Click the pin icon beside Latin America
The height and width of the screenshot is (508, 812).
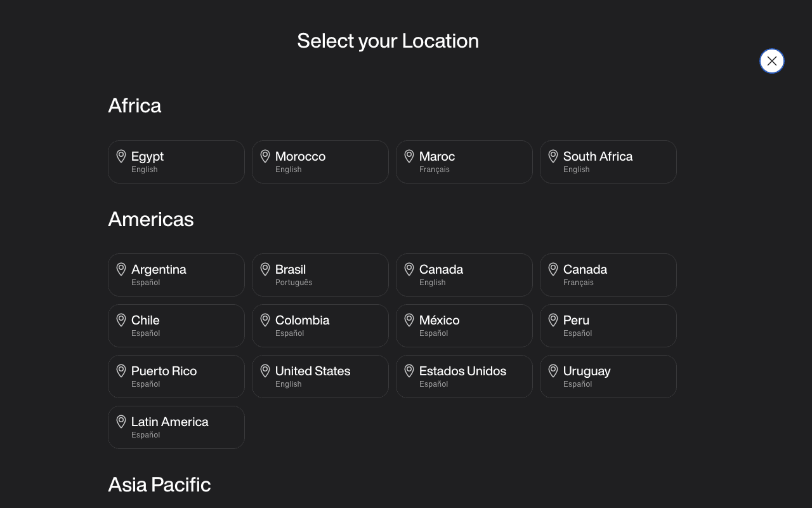[121, 422]
